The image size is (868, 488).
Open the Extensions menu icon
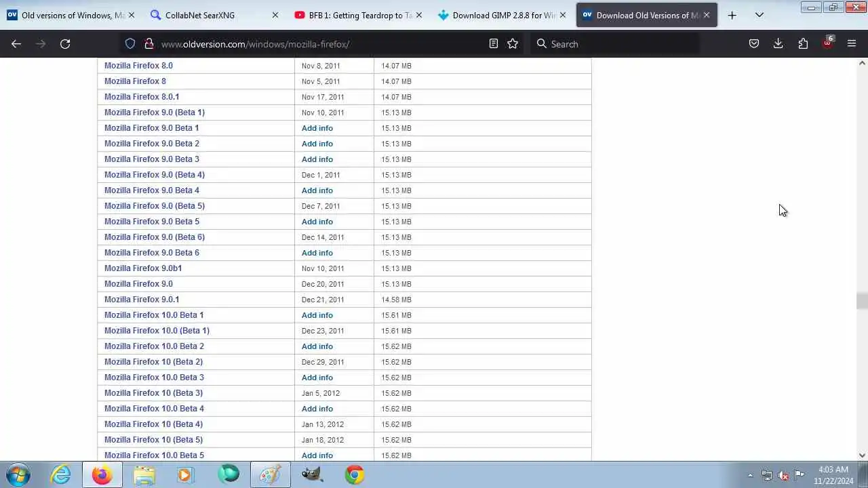803,44
